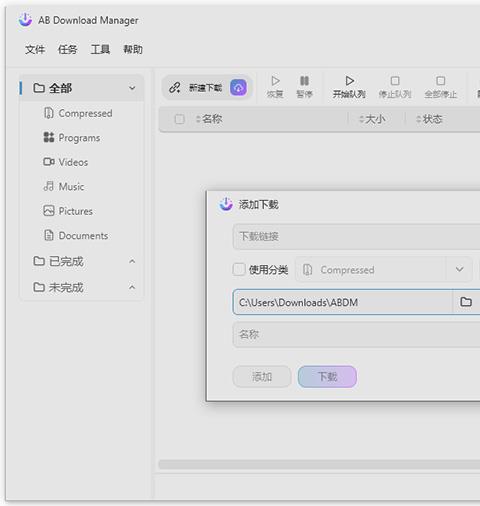Viewport: 480px width, 506px height.
Task: Click the 恢复 resume toolbar button
Action: tap(275, 87)
